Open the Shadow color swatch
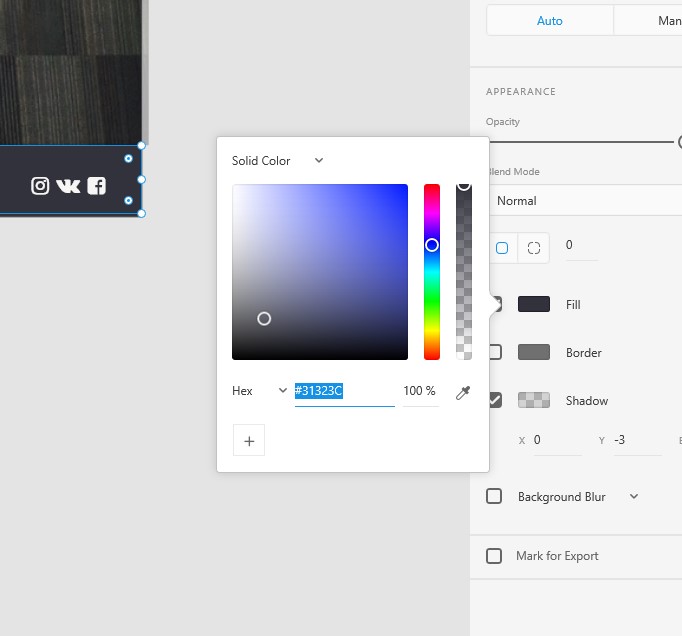This screenshot has height=636, width=682. click(x=534, y=400)
